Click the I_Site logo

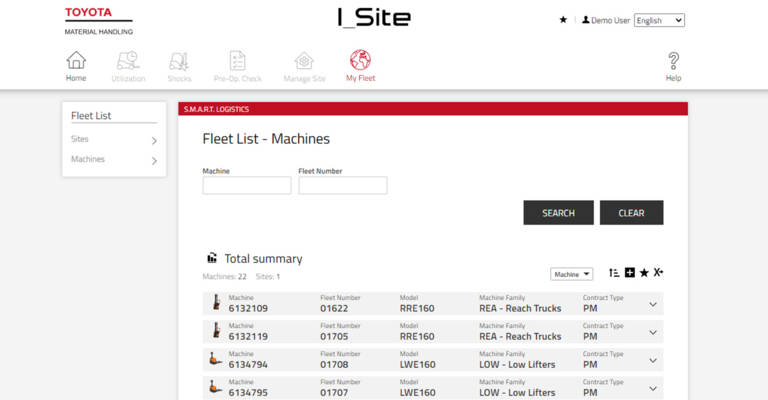pyautogui.click(x=374, y=18)
